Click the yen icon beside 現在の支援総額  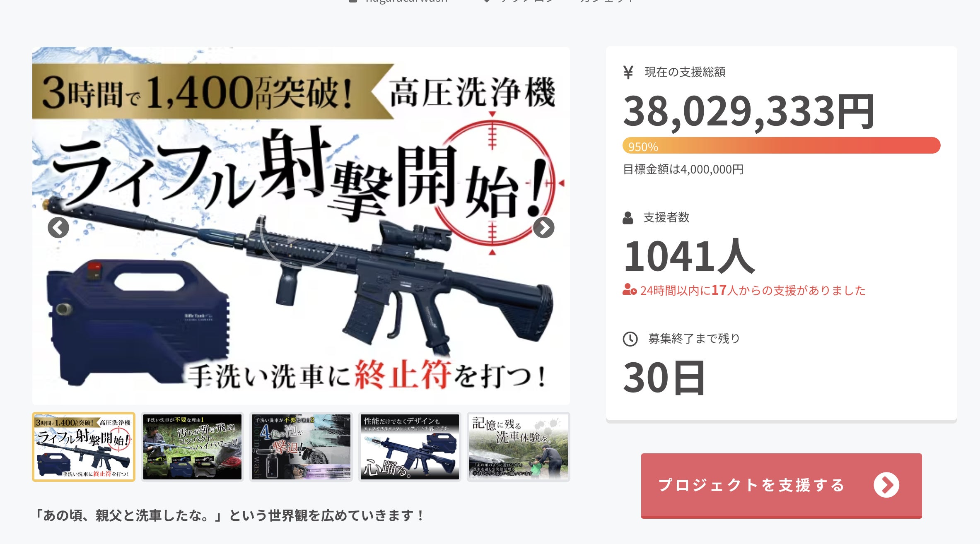628,72
